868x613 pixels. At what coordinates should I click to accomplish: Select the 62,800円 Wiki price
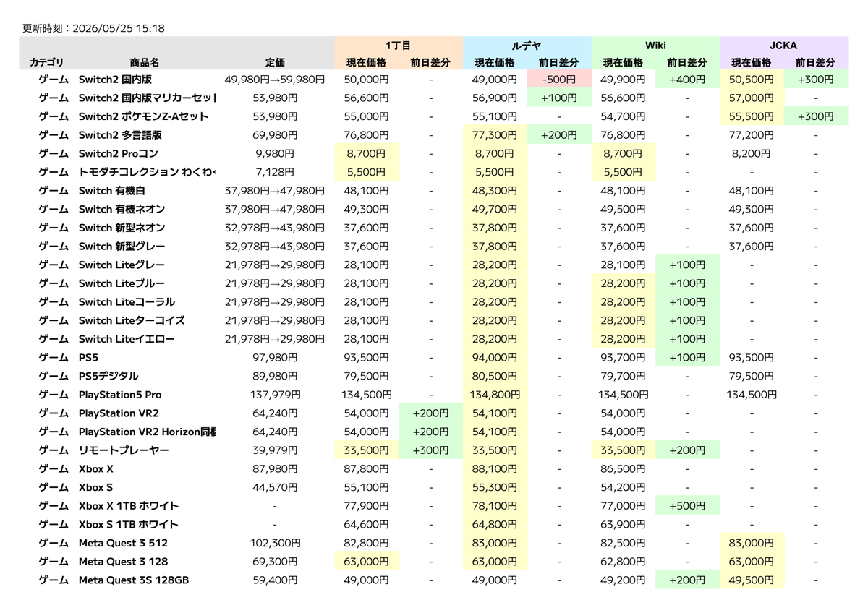point(624,561)
